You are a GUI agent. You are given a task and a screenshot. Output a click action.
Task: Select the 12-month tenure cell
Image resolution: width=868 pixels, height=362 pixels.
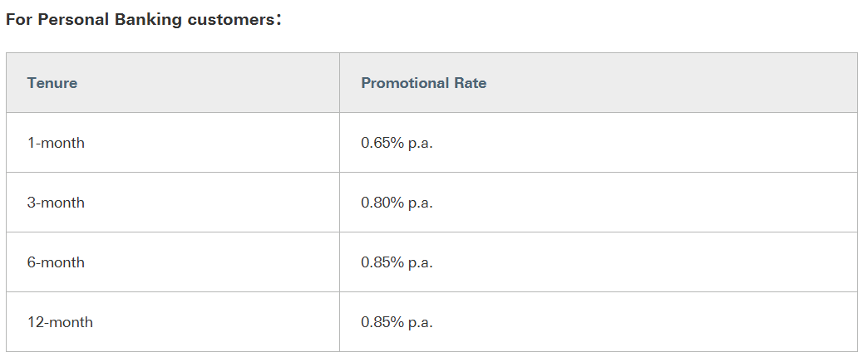tap(60, 322)
